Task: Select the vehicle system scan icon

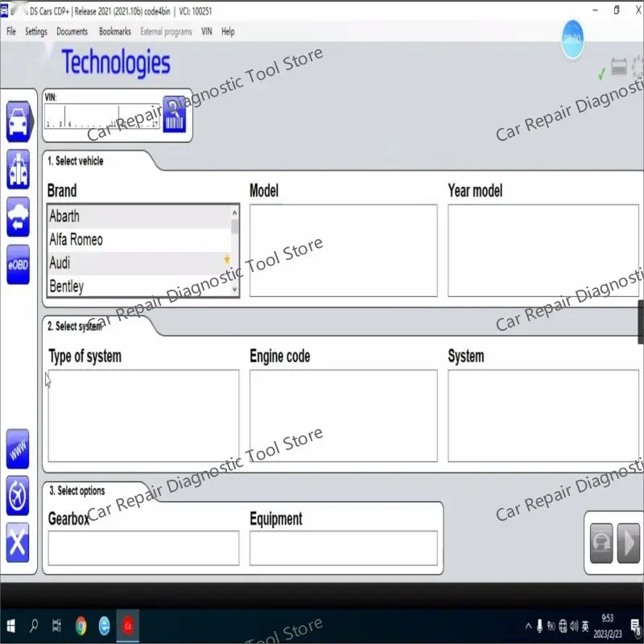Action: point(18,169)
